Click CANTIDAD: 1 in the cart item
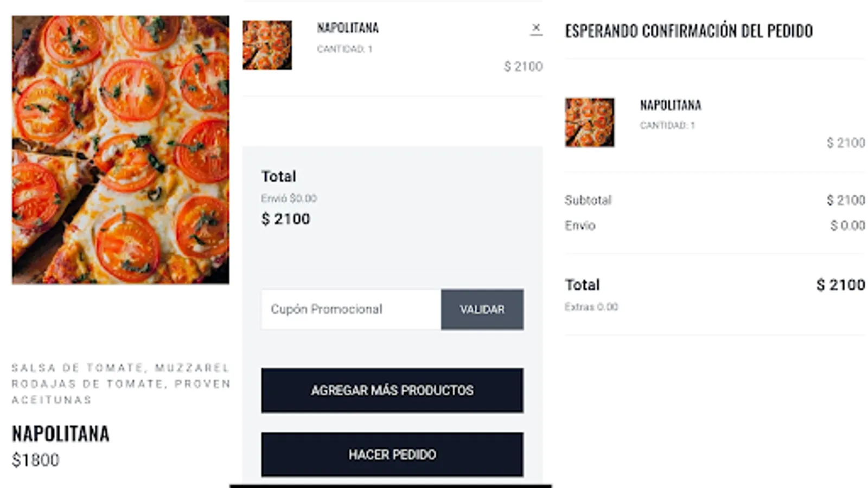 pos(344,49)
